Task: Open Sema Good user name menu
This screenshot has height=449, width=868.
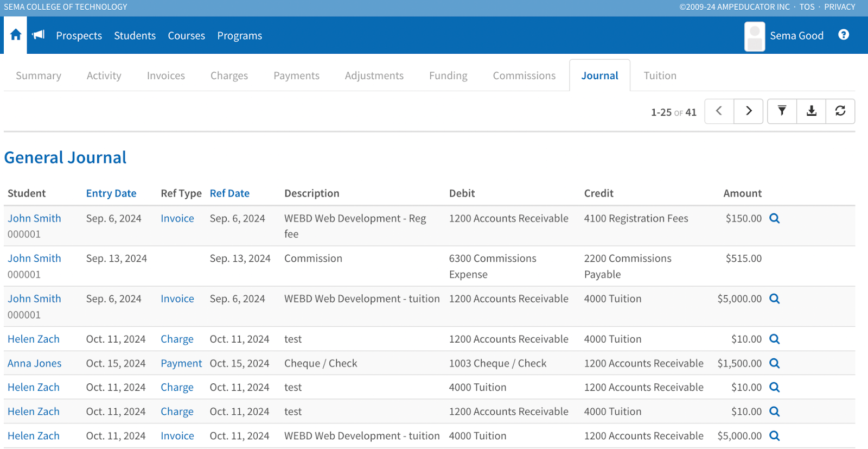Action: 797,36
